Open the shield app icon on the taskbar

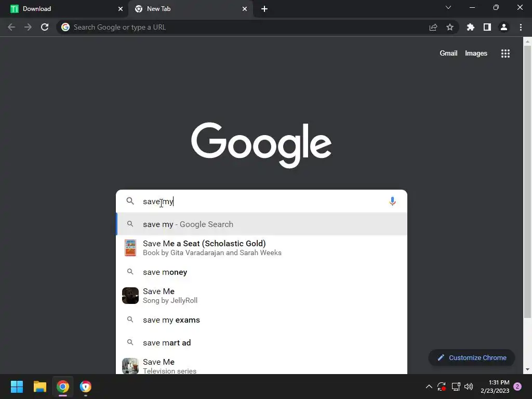[86, 387]
